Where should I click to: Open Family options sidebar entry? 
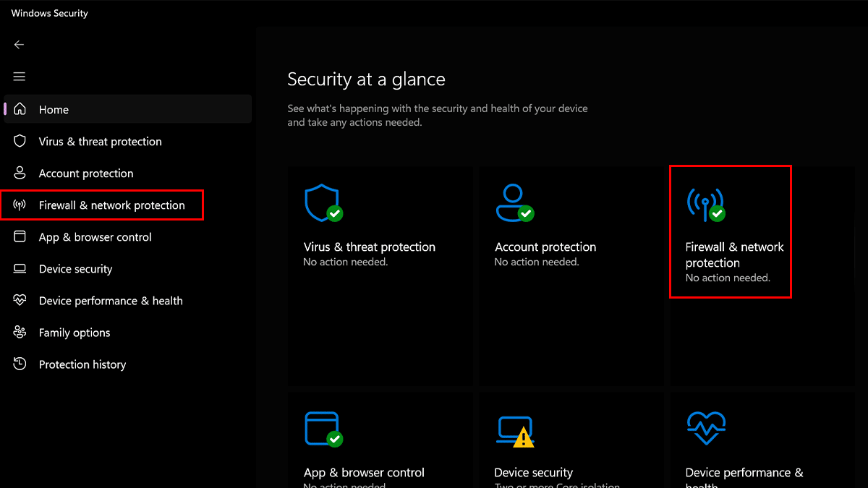(75, 333)
